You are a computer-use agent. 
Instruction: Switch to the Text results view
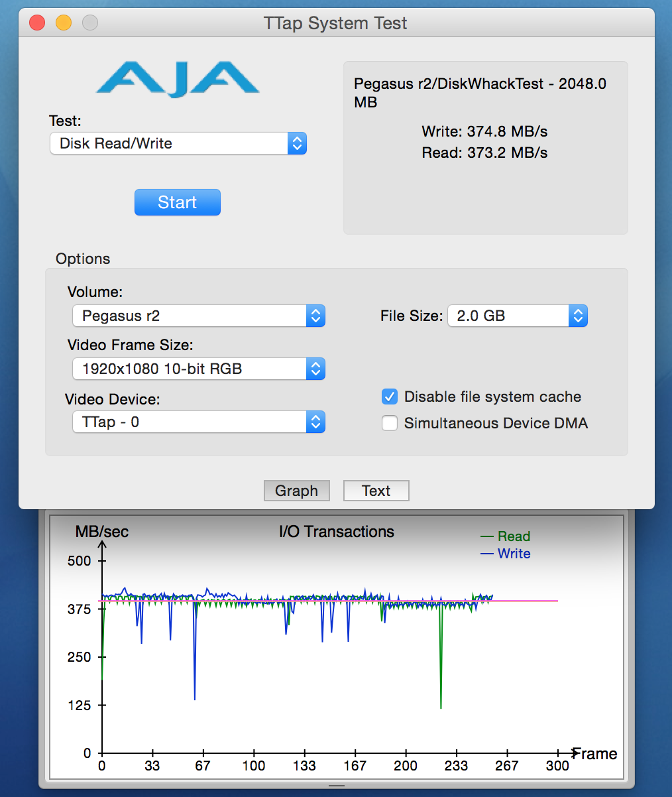[x=376, y=491]
